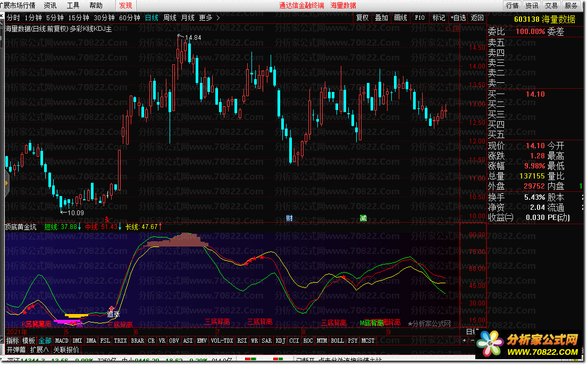Open the 帮助 menu

tap(96, 5)
